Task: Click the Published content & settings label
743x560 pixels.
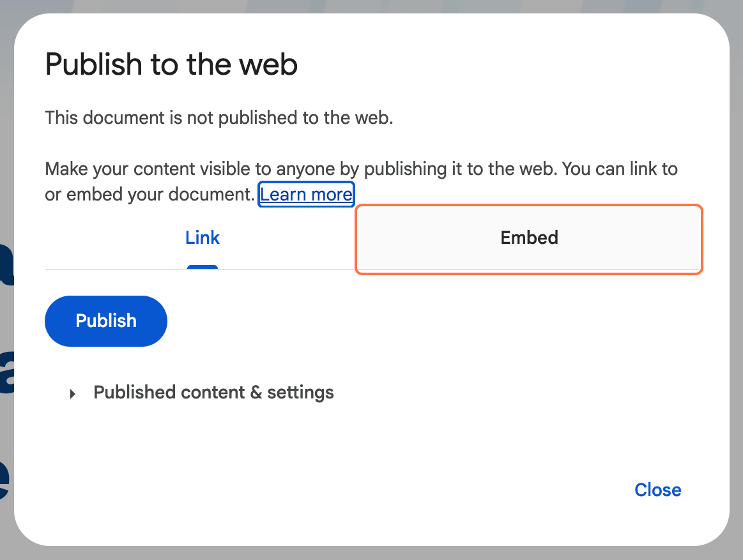Action: coord(213,392)
